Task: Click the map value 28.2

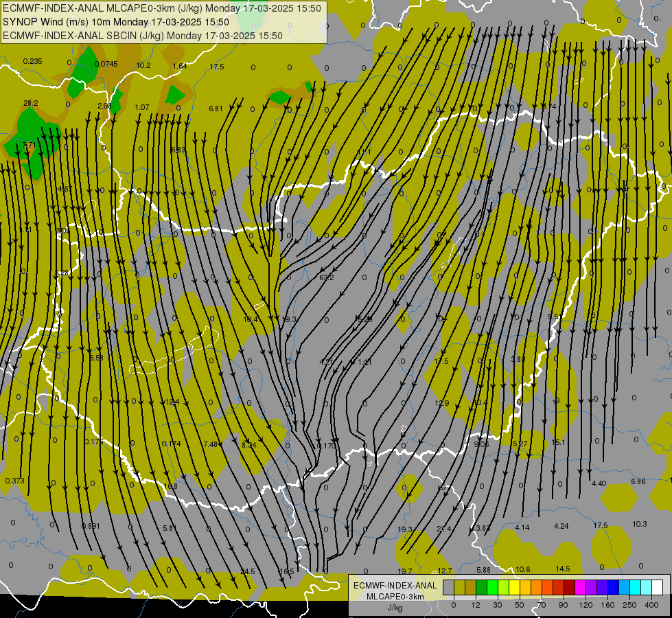Action: (x=30, y=103)
